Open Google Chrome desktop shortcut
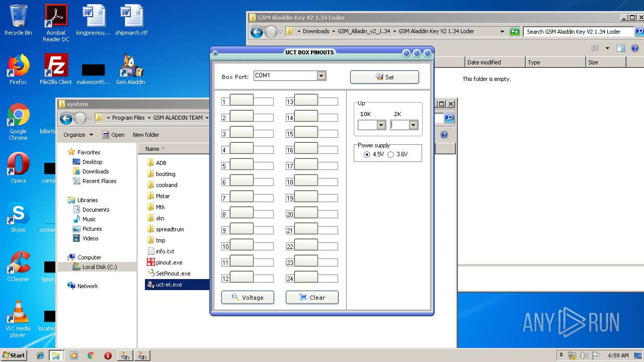The height and width of the screenshot is (362, 644). (x=18, y=122)
